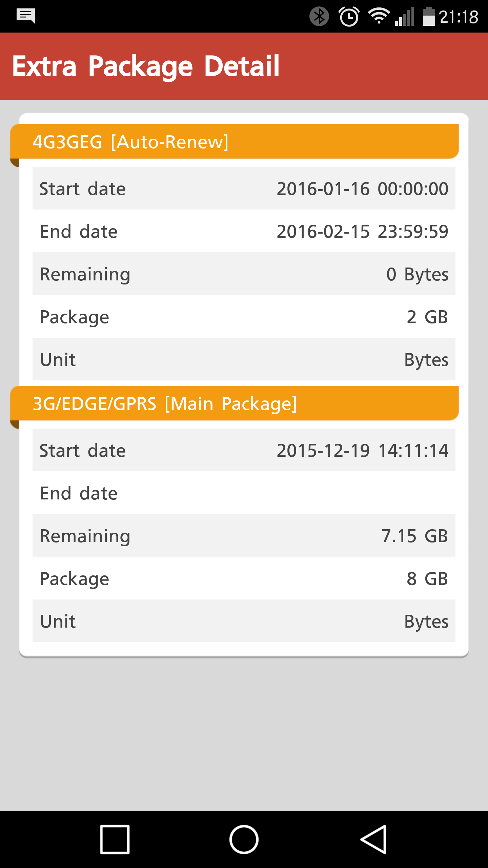This screenshot has width=488, height=868.
Task: Tap the Extra Package Detail title
Action: tap(146, 66)
